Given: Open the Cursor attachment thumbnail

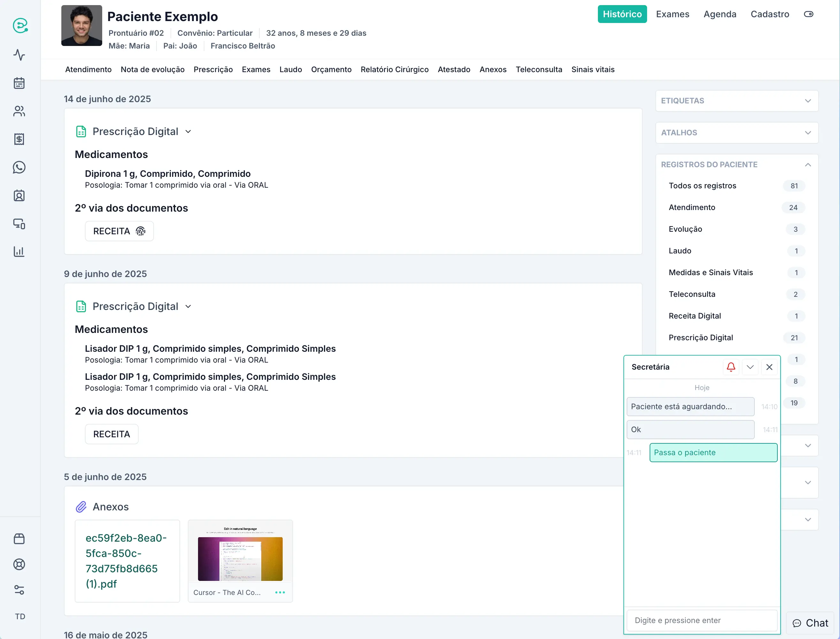Looking at the screenshot, I should click(x=240, y=558).
